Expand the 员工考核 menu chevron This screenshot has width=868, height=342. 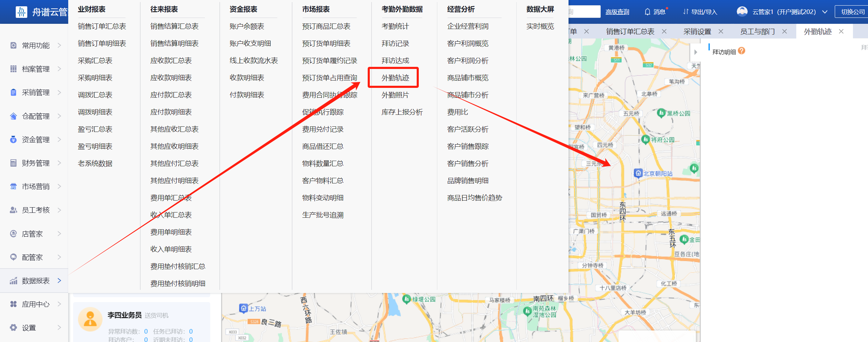[59, 210]
